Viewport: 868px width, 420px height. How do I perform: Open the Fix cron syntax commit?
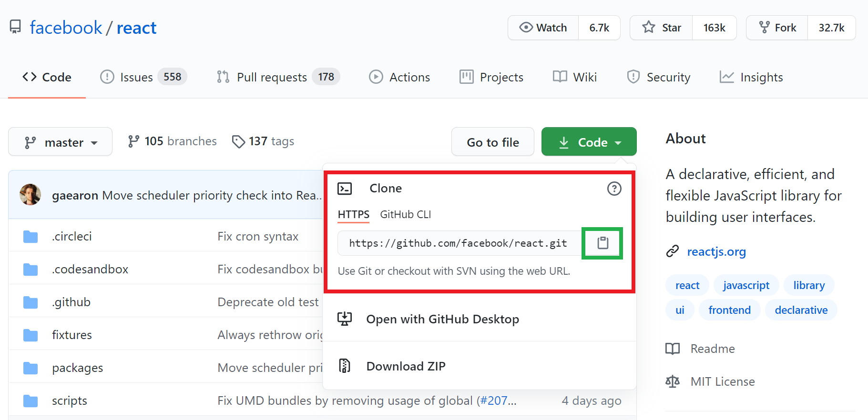(258, 236)
